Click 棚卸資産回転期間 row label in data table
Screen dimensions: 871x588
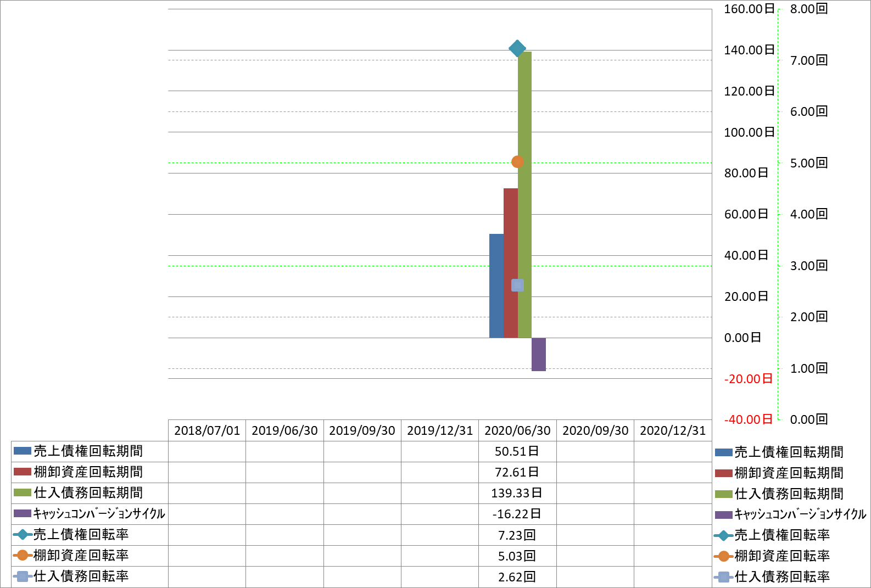coord(90,472)
